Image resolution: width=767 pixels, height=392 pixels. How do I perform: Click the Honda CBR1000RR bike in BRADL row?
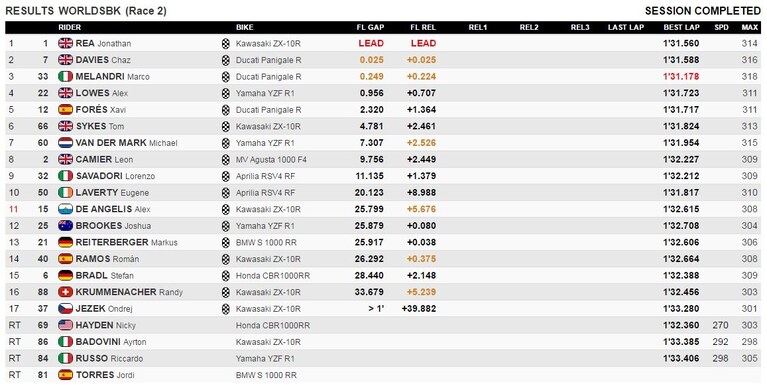tap(272, 276)
